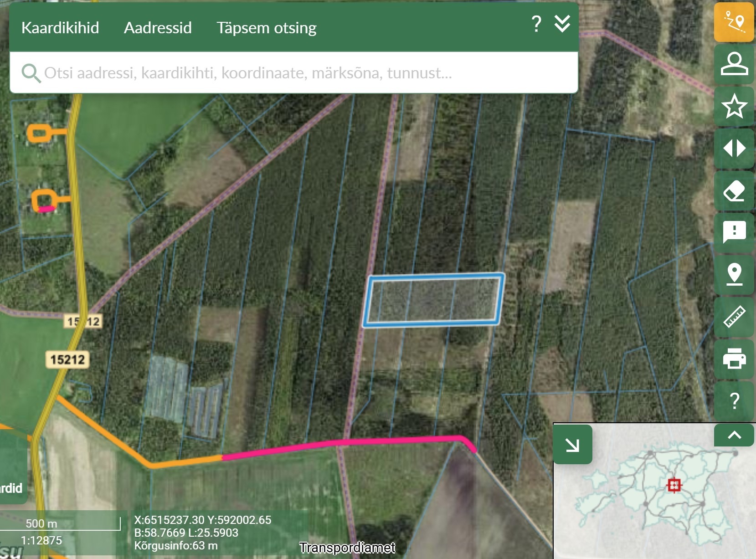
Task: Open the route drawing tool icon
Action: pos(734,22)
